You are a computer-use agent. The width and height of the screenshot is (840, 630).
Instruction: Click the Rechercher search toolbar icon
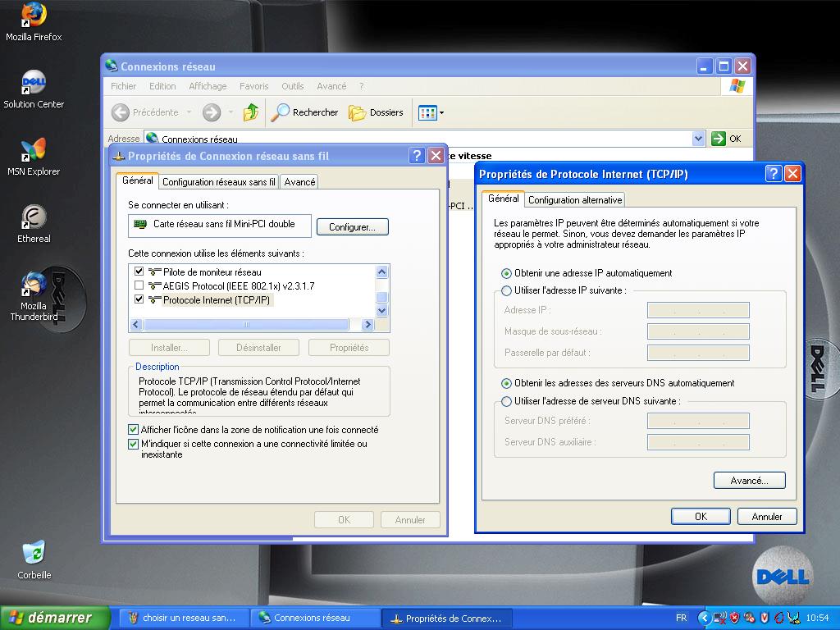[x=305, y=112]
